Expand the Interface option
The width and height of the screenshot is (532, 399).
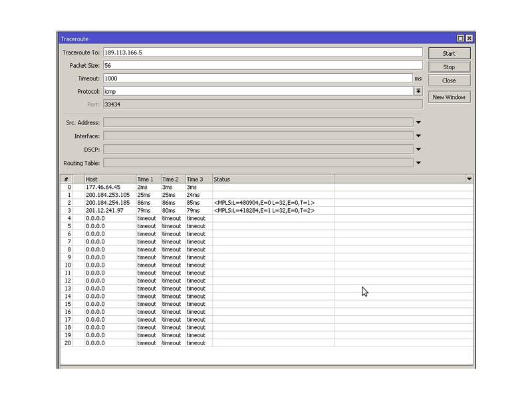pyautogui.click(x=418, y=136)
